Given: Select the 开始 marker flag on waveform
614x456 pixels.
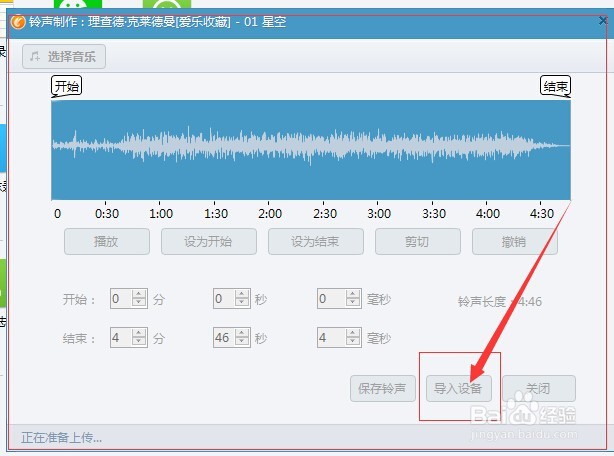Looking at the screenshot, I should click(67, 87).
